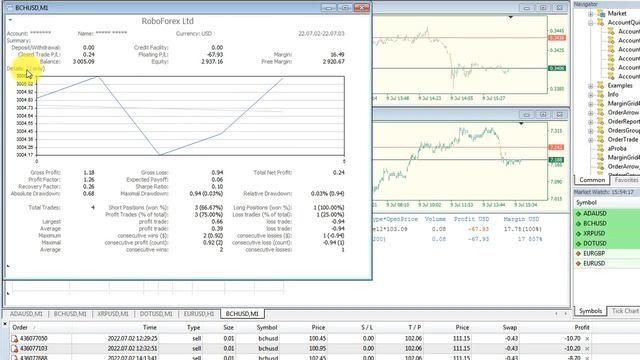
Task: Click the order icon for order 436077103
Action: tap(15, 349)
